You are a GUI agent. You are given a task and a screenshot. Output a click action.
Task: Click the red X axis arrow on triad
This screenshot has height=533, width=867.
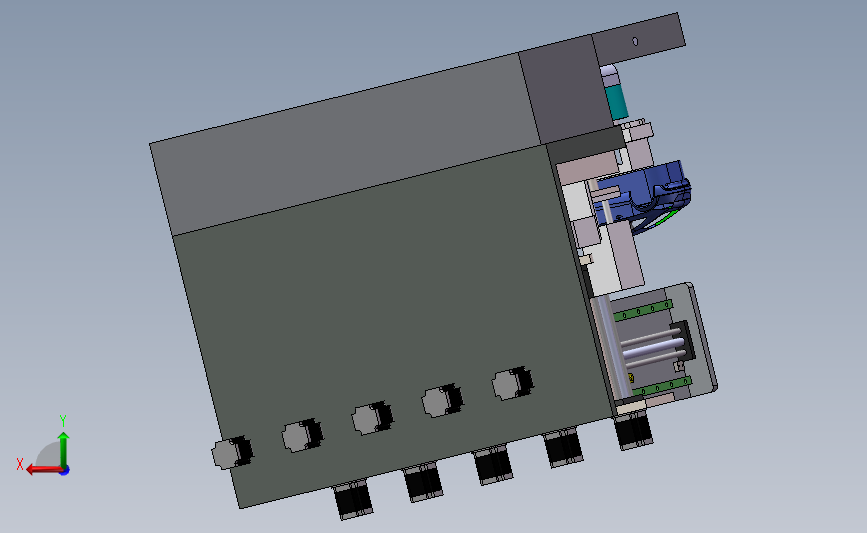tap(43, 469)
